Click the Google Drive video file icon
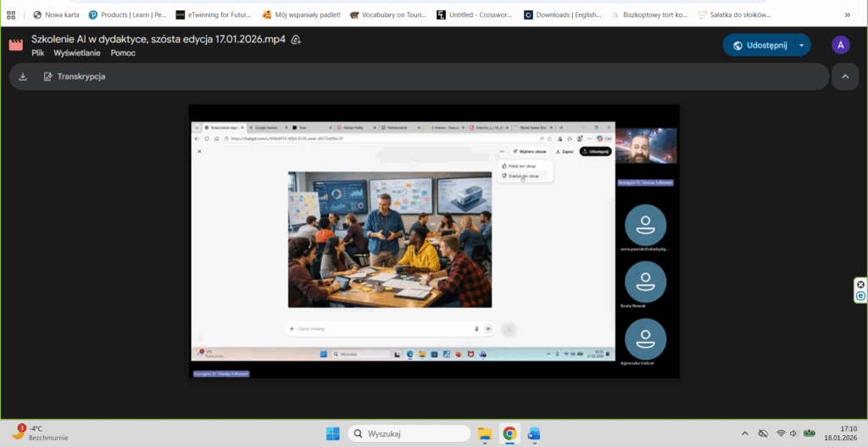This screenshot has width=868, height=447. click(15, 45)
